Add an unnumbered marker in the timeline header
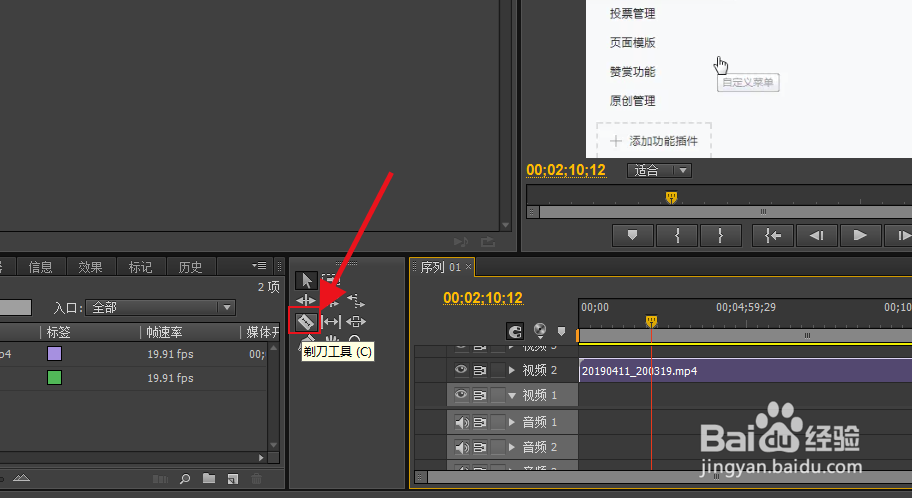This screenshot has height=498, width=912. click(x=561, y=331)
